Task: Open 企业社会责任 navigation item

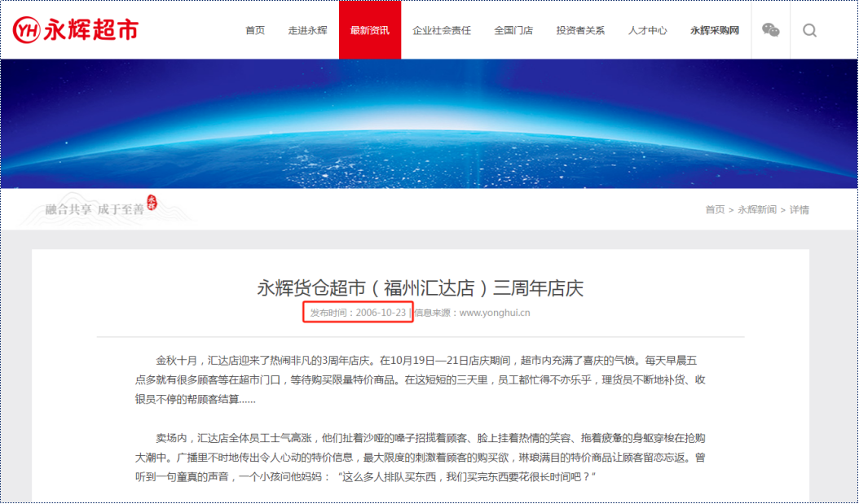Action: click(442, 30)
